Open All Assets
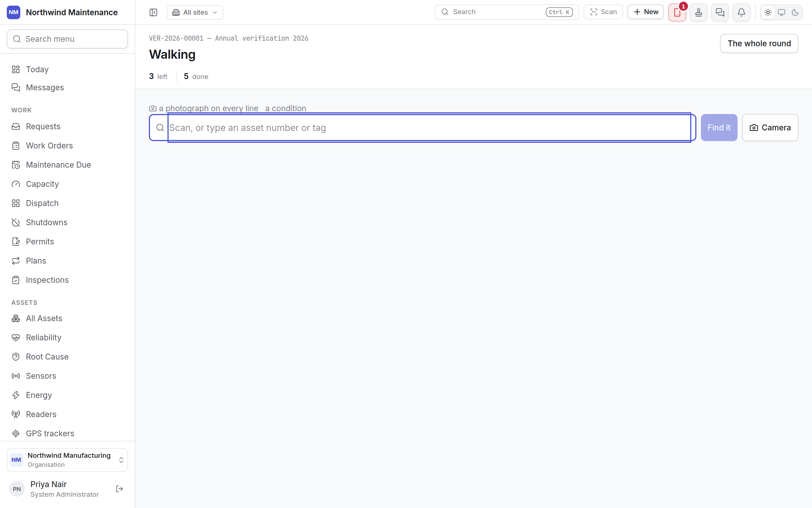Image resolution: width=812 pixels, height=508 pixels. pos(67,318)
